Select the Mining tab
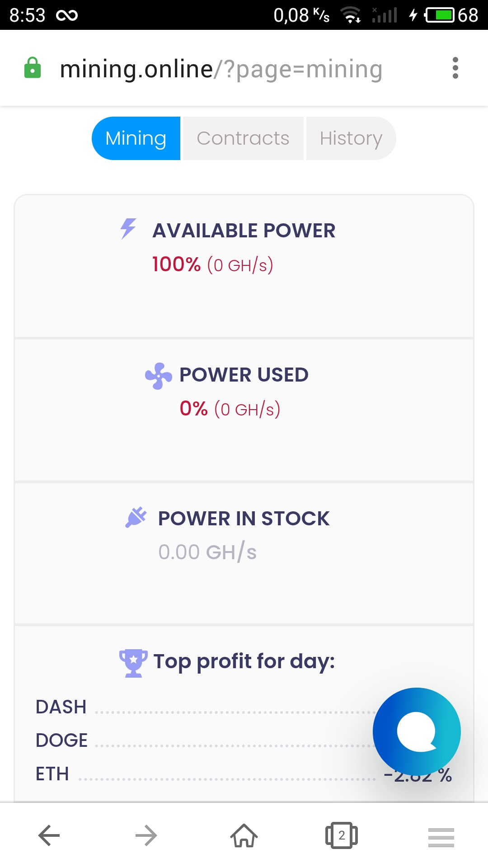This screenshot has height=868, width=488. tap(136, 138)
